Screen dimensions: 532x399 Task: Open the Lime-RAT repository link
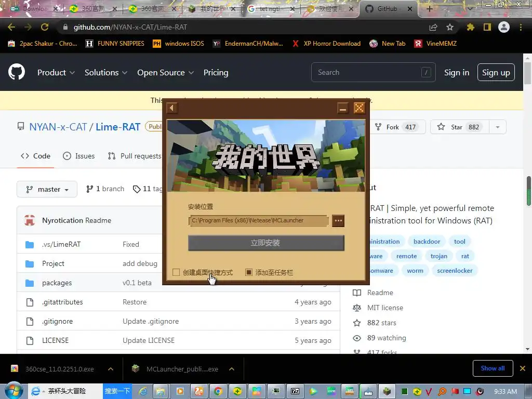[x=118, y=127]
